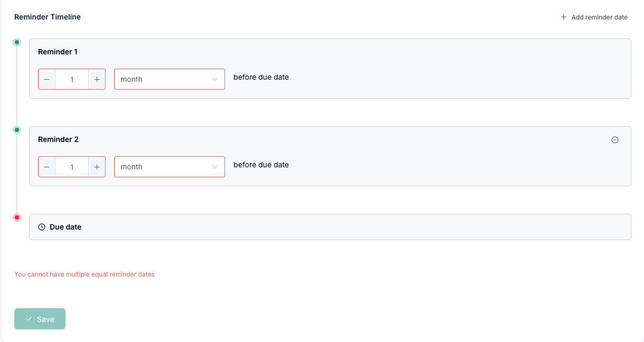
Task: Increase the Reminder 1 number value
Action: pos(97,79)
